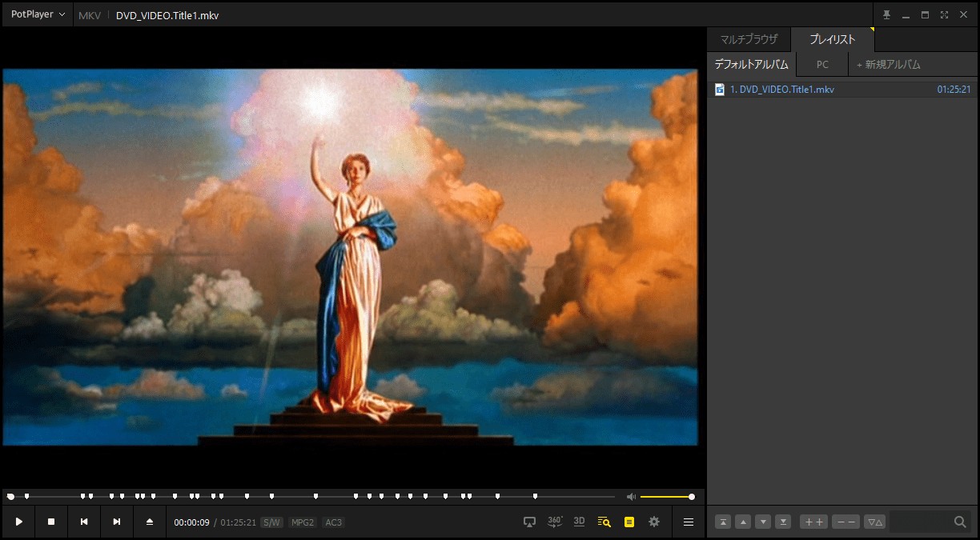Stop the video playback
980x540 pixels.
tap(51, 522)
